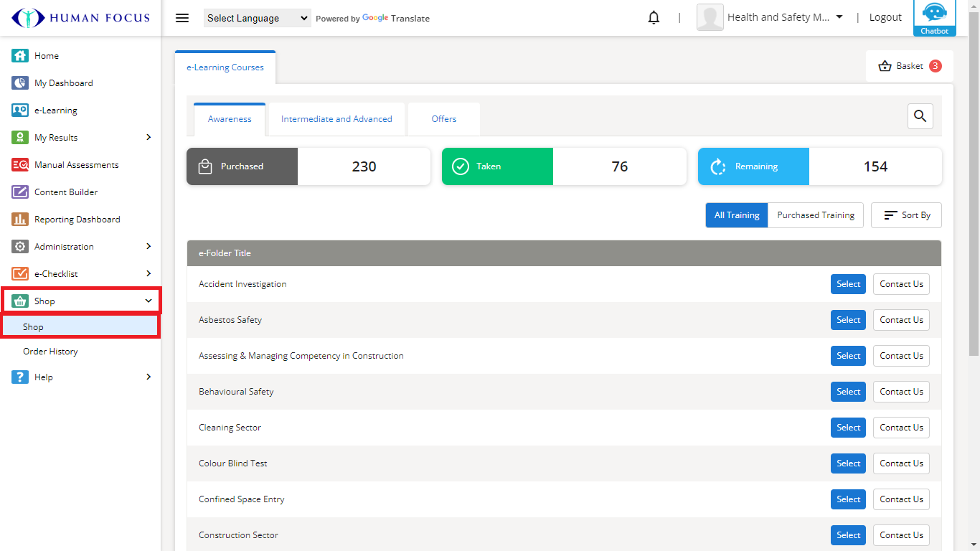This screenshot has width=980, height=551.
Task: Go to Reporting Dashboard in sidebar
Action: [x=77, y=220]
